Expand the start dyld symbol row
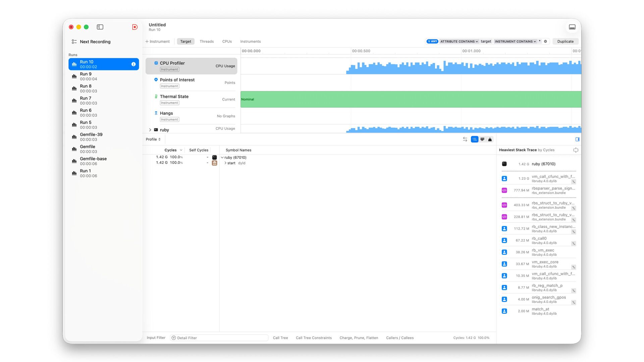This screenshot has width=644, height=362. tap(225, 163)
